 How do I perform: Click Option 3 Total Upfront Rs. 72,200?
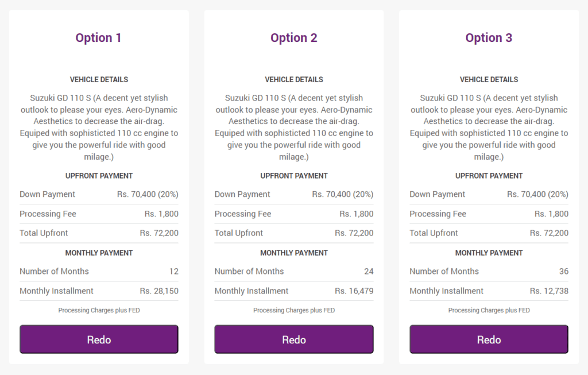coord(549,233)
